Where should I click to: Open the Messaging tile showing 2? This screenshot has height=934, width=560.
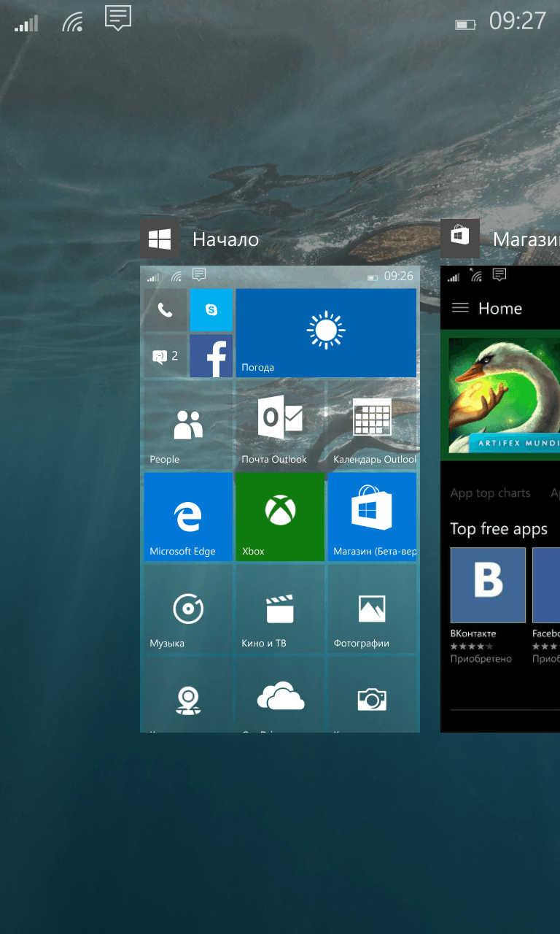point(166,356)
